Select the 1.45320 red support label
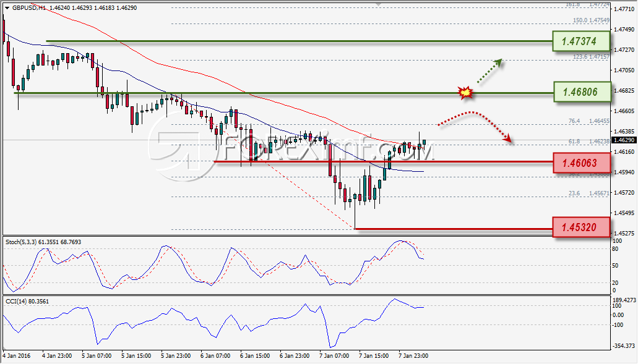 (x=580, y=227)
